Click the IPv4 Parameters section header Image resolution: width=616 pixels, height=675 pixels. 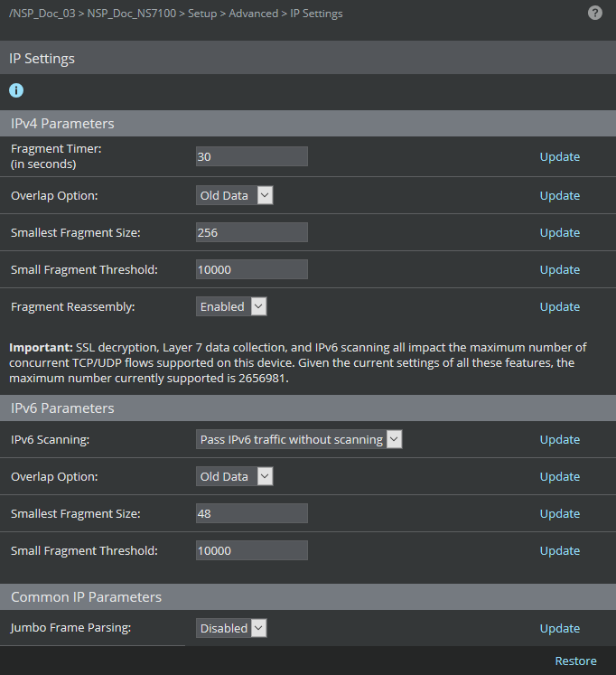click(x=308, y=124)
